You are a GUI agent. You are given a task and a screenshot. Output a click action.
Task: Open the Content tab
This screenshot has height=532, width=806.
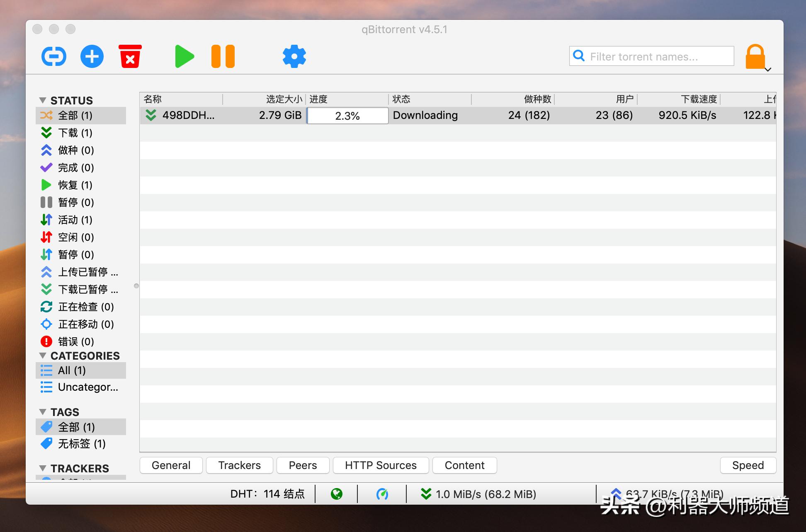click(464, 465)
